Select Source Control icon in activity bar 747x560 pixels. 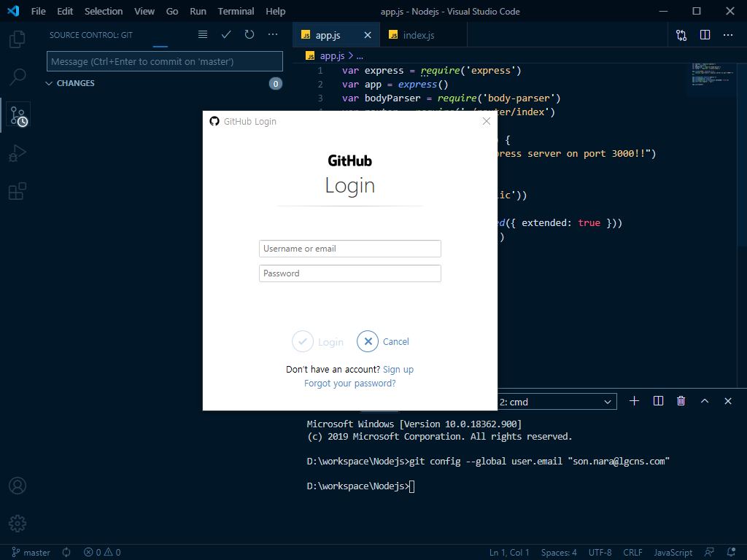point(18,116)
